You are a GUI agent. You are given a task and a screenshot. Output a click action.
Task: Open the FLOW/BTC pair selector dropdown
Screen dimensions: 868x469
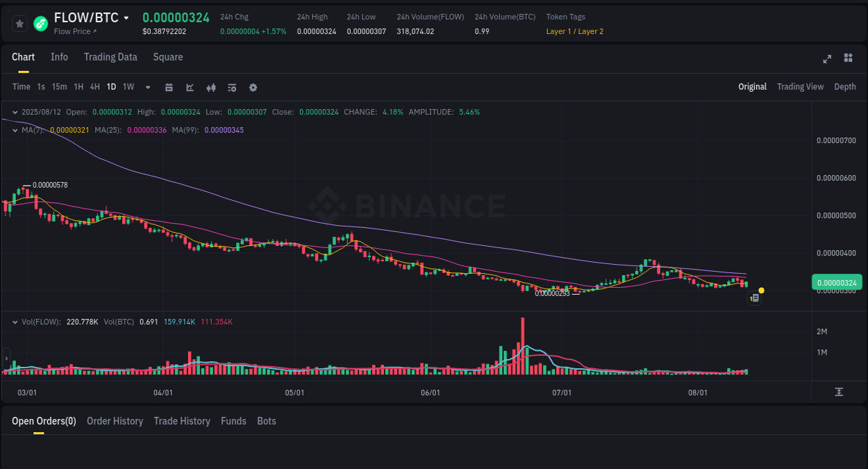click(126, 18)
